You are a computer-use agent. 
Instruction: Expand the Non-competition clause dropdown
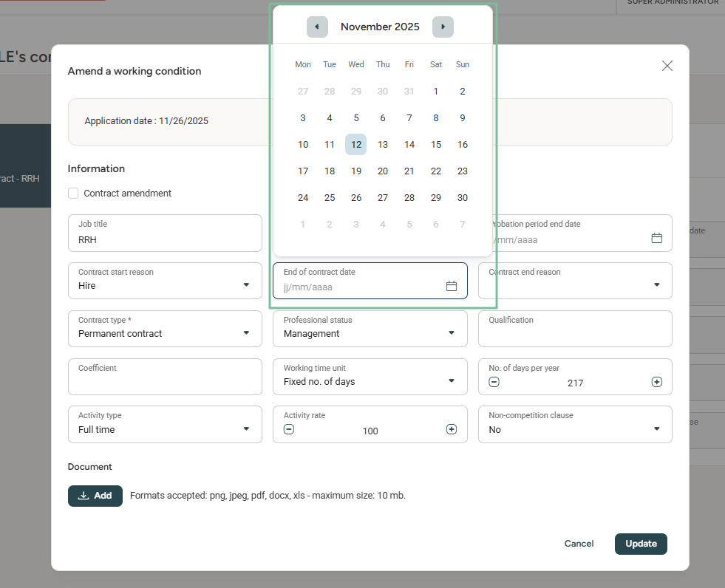(x=656, y=429)
